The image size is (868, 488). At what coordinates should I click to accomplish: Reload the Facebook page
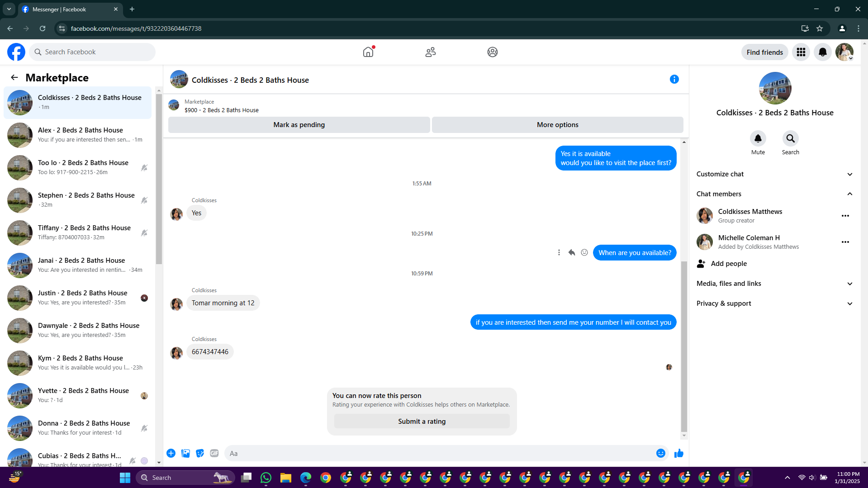[43, 28]
